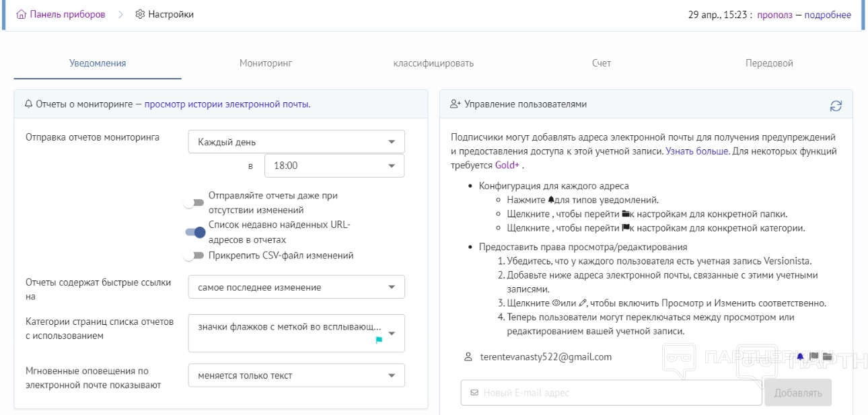Image resolution: width=868 pixels, height=415 pixels.
Task: Click the gear icon next to Настройки
Action: coord(140,15)
